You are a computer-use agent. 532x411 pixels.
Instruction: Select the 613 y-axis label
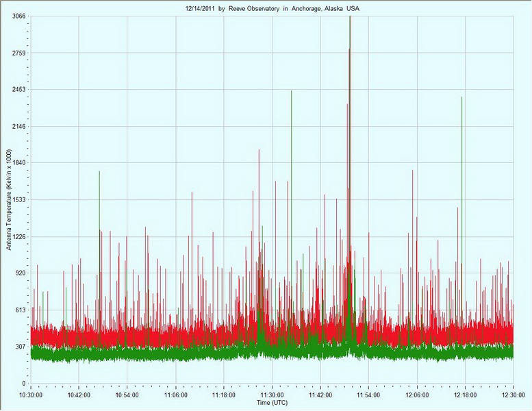tap(21, 310)
